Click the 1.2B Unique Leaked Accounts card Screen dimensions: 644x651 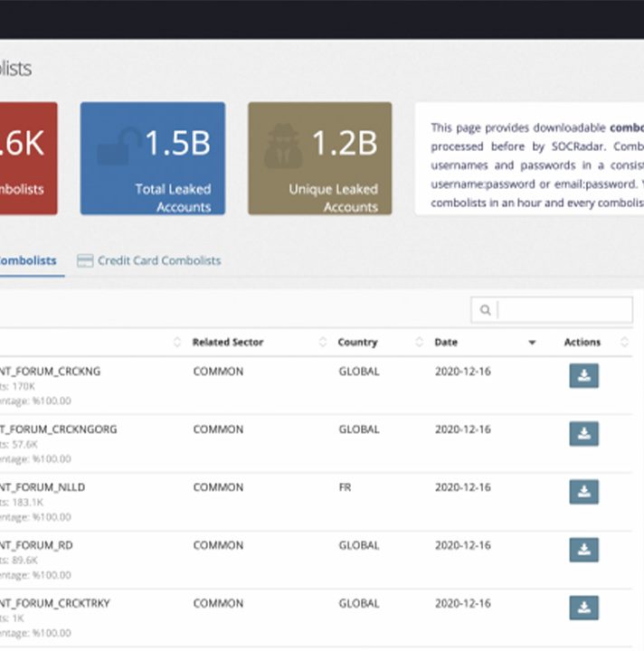(319, 158)
